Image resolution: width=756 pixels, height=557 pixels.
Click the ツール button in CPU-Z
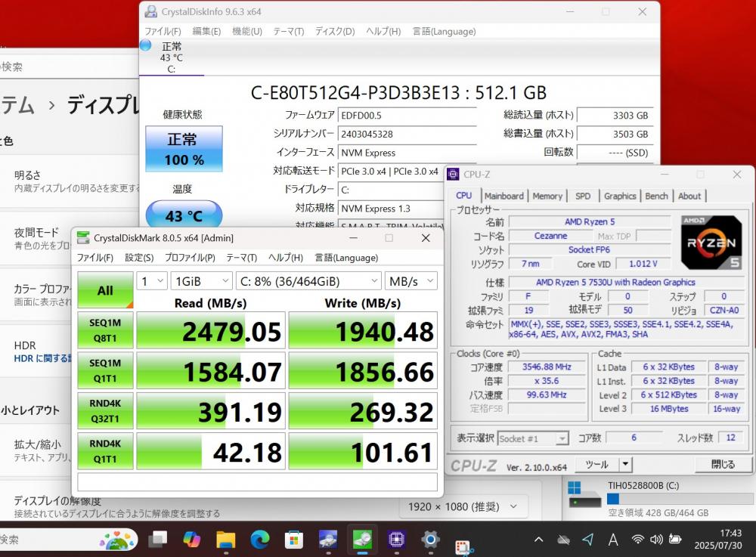(596, 465)
